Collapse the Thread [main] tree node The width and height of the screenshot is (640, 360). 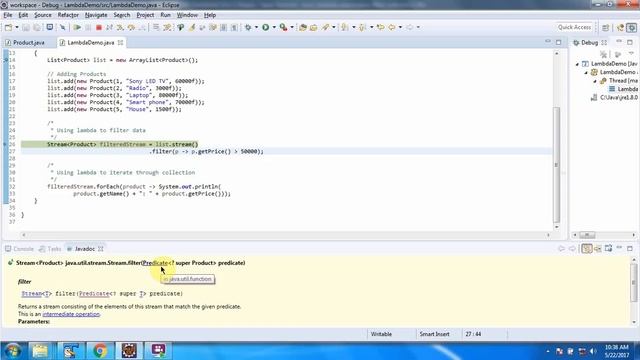(595, 81)
